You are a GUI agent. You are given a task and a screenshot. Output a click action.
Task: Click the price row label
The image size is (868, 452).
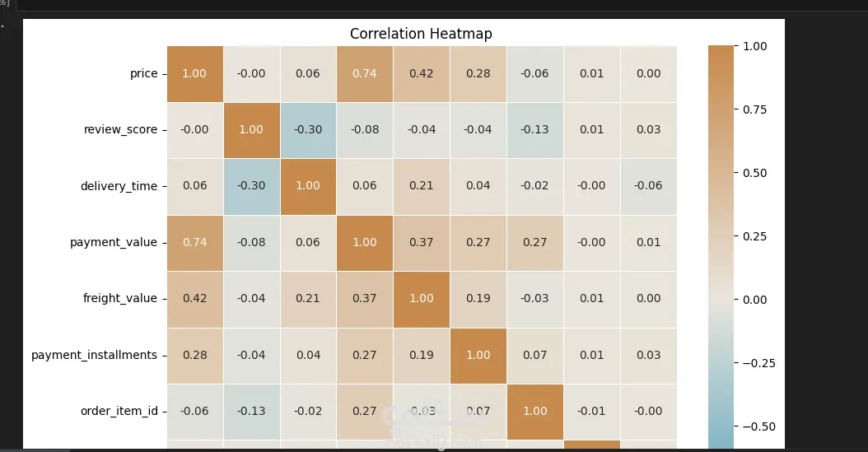click(143, 73)
